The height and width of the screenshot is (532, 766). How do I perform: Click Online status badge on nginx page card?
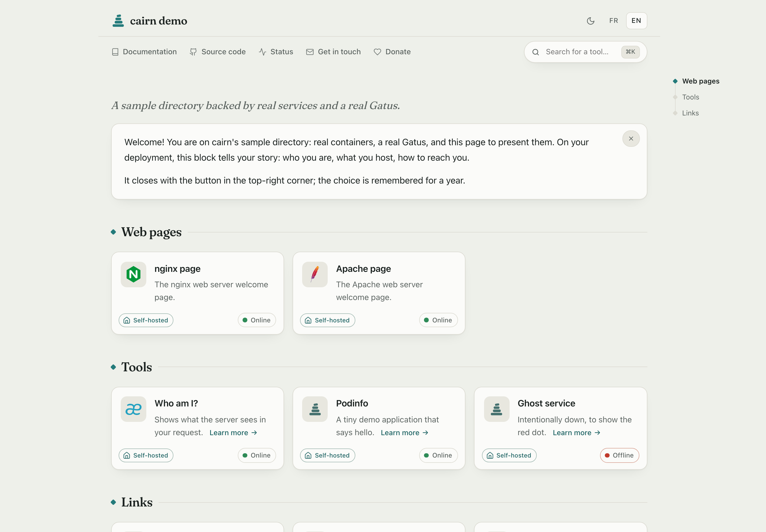(x=257, y=320)
